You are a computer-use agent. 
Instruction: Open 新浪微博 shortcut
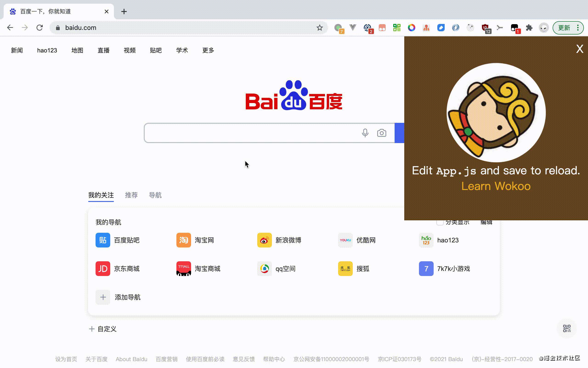(x=279, y=240)
